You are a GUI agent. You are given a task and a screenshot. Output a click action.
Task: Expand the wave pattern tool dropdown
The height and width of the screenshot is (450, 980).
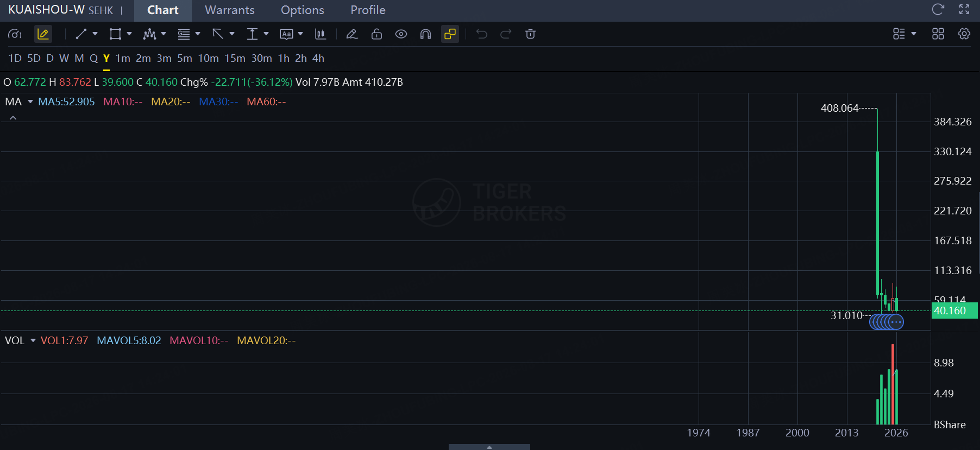tap(164, 34)
